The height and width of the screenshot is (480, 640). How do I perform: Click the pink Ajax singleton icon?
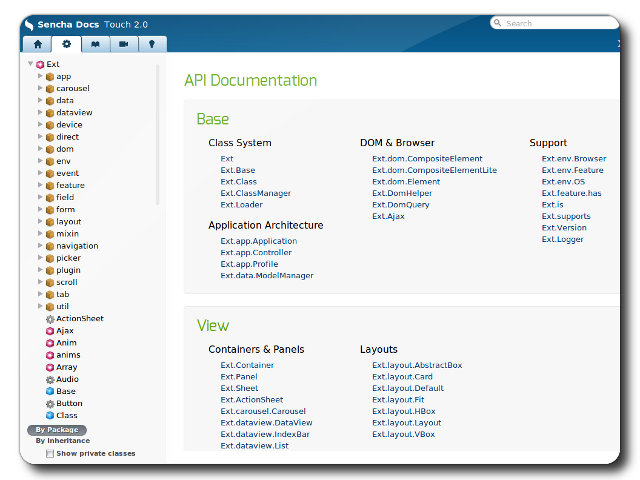click(x=50, y=331)
